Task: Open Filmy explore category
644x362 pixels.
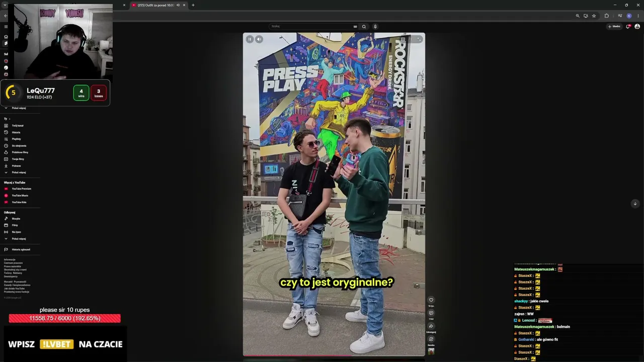Action: 15,225
